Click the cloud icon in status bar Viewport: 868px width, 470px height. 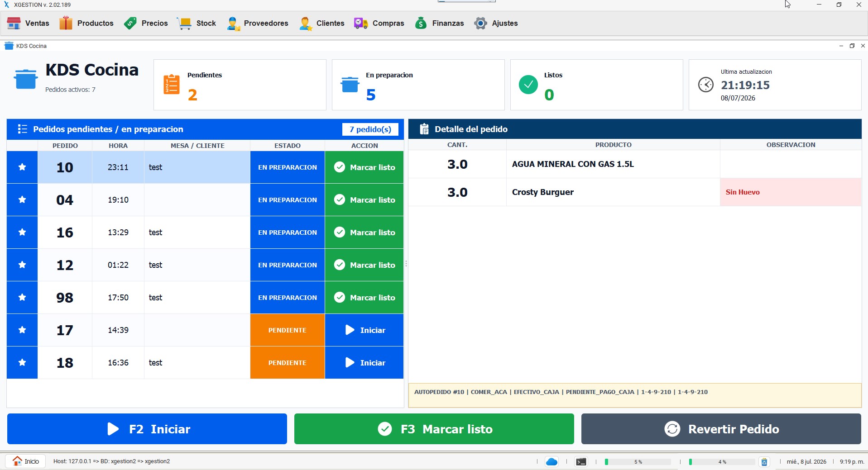(551, 461)
